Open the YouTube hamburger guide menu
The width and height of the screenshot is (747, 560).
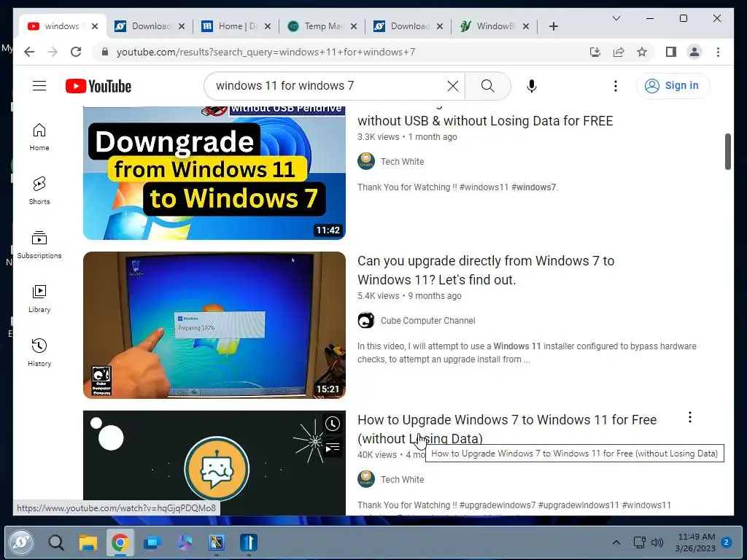click(39, 86)
